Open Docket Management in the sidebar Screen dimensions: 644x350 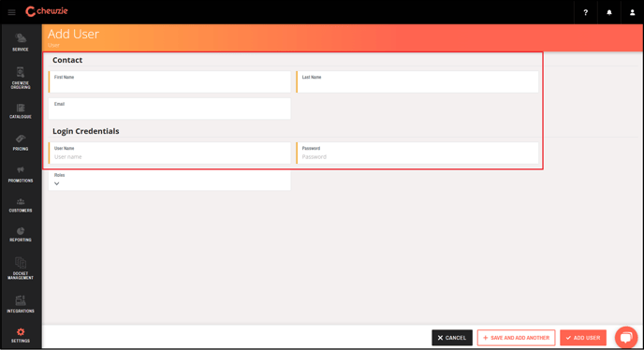point(21,269)
